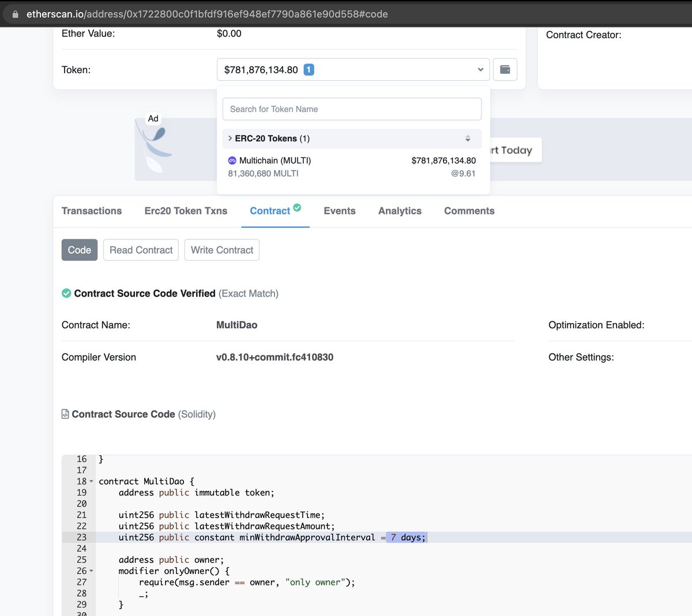Open the Read Contract section
This screenshot has height=616, width=692.
click(141, 250)
